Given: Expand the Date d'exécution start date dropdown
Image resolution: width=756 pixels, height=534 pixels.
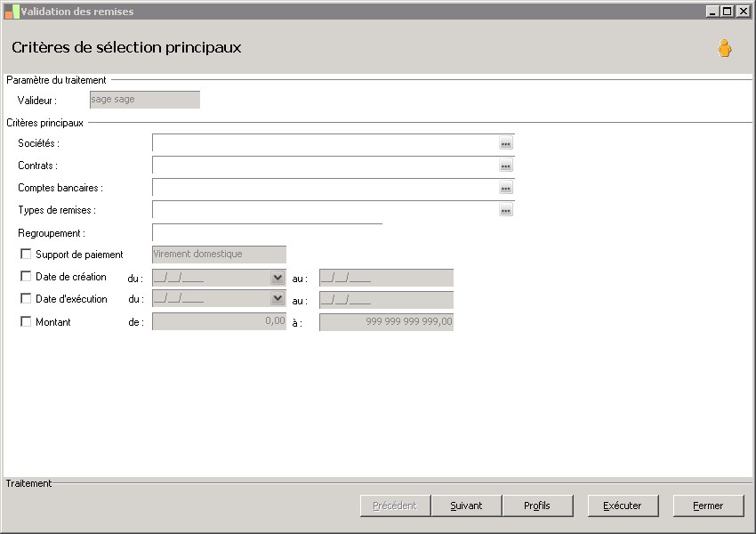Looking at the screenshot, I should (277, 299).
